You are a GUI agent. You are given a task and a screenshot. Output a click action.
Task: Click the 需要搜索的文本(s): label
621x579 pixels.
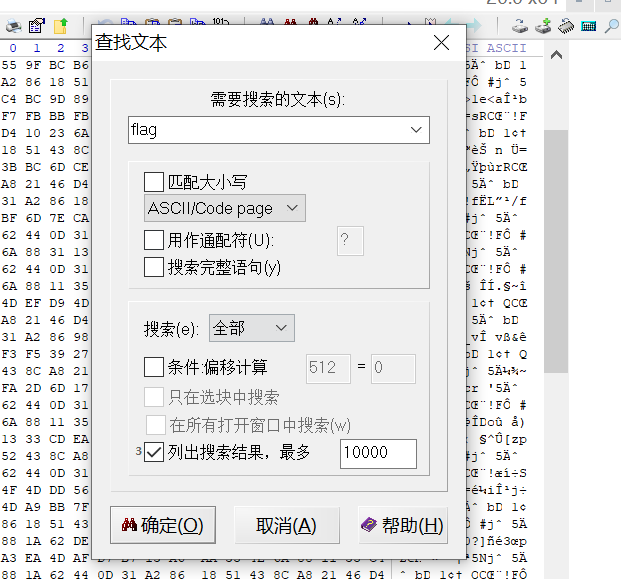(x=278, y=99)
